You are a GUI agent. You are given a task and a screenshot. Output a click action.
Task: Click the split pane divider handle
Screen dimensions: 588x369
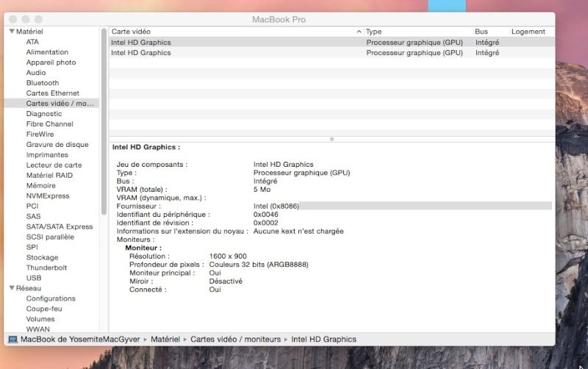[331, 139]
